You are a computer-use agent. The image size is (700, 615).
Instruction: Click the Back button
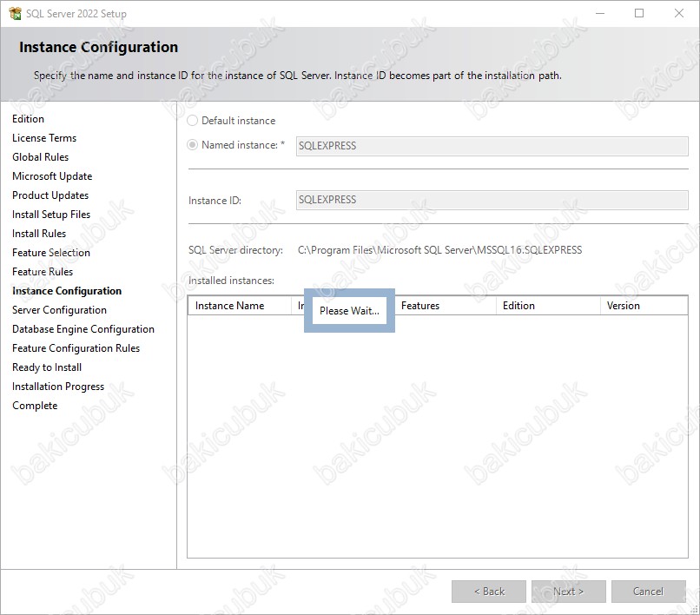click(x=489, y=592)
